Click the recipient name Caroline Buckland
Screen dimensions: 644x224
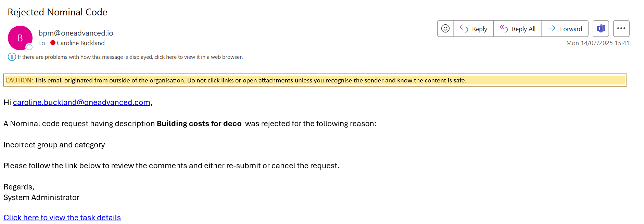(x=80, y=43)
